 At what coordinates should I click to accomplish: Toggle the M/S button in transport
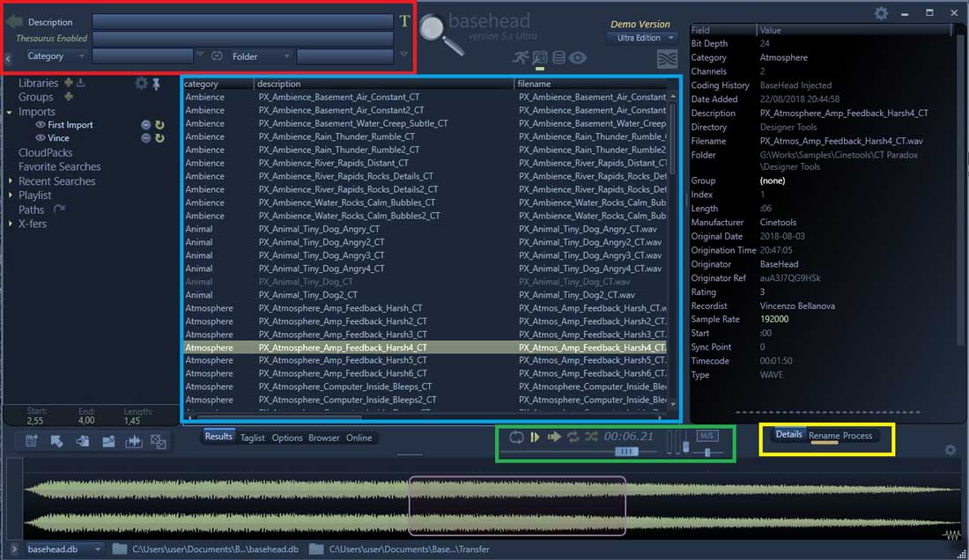click(707, 435)
